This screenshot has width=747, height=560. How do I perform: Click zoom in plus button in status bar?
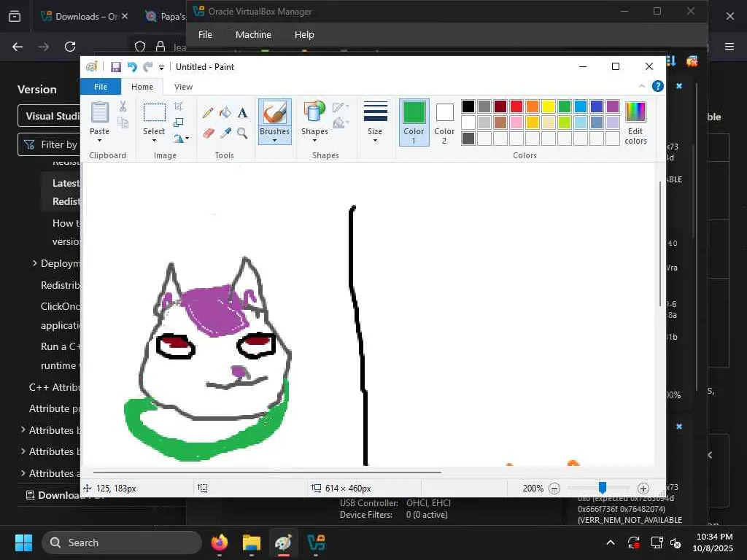[x=643, y=488]
